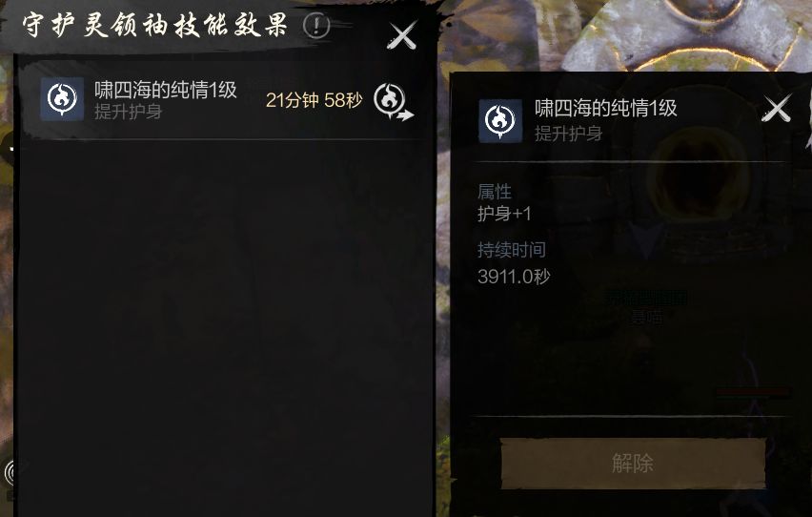
Task: Click the flame skill icon in the detail panel
Action: 499,121
